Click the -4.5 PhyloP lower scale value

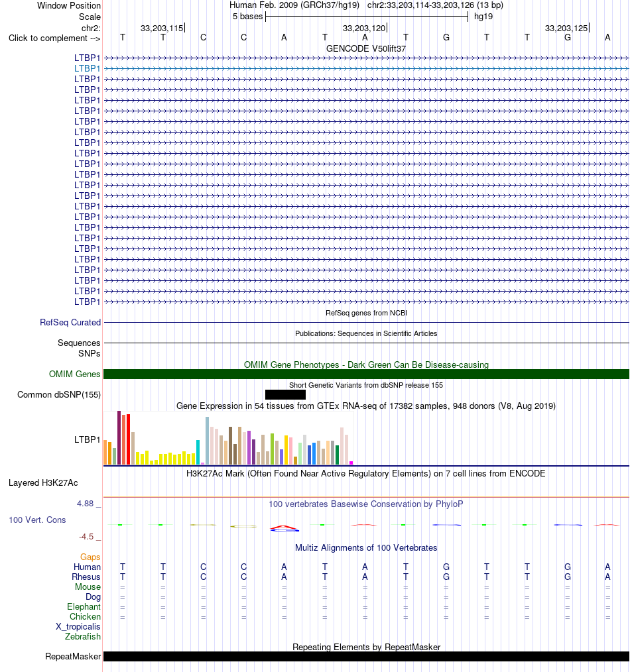[86, 537]
